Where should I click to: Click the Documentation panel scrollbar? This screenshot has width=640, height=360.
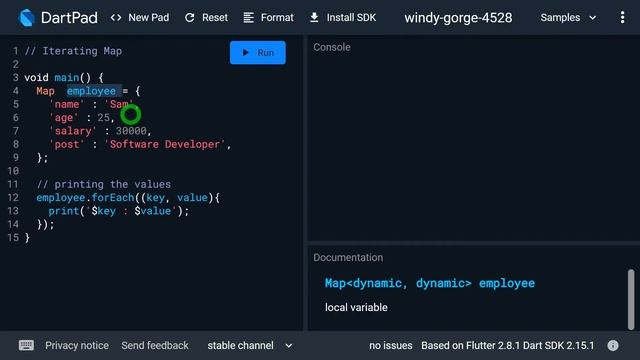point(631,299)
